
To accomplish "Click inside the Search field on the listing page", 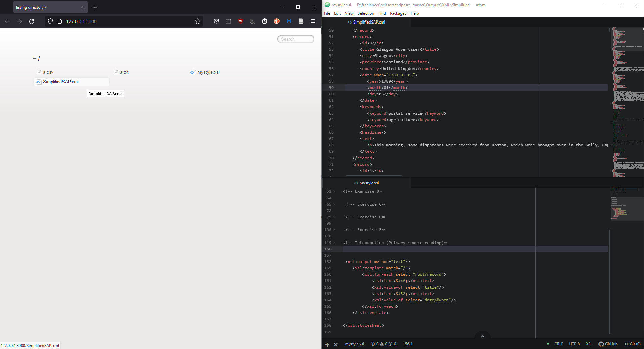I will point(295,39).
